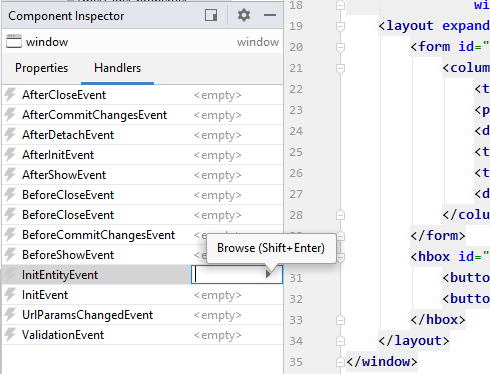The height and width of the screenshot is (374, 490).
Task: Select the AfterCommitChangesEvent handler row
Action: [x=142, y=115]
